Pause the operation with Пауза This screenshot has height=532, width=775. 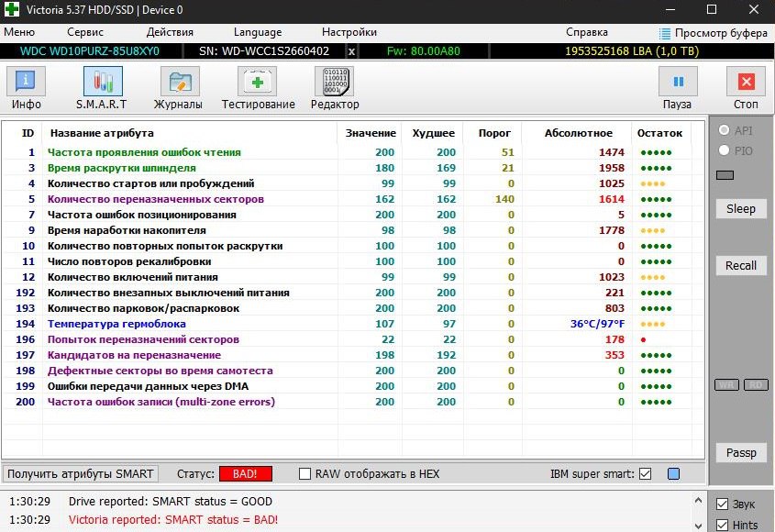[x=678, y=88]
